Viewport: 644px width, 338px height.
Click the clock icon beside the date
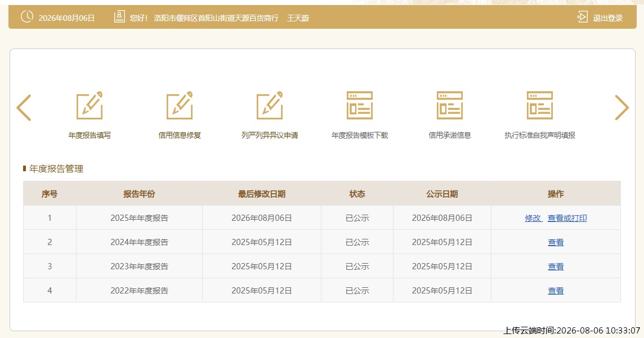pyautogui.click(x=27, y=17)
